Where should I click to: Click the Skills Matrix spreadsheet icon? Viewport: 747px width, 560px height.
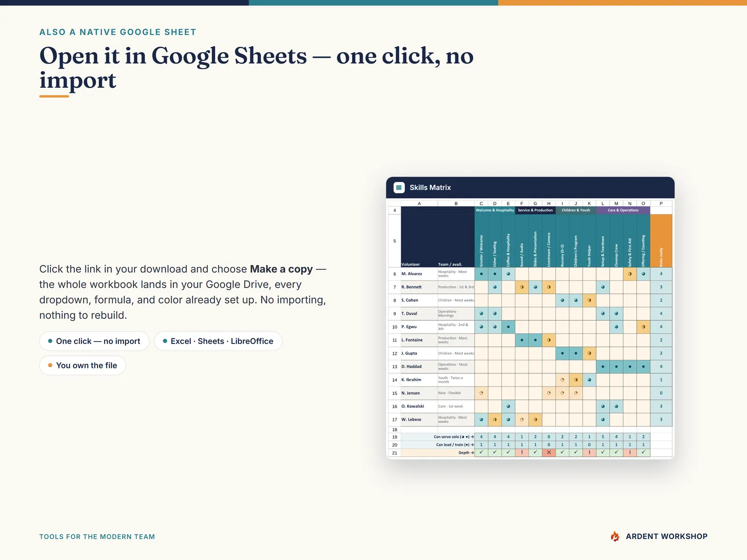399,188
